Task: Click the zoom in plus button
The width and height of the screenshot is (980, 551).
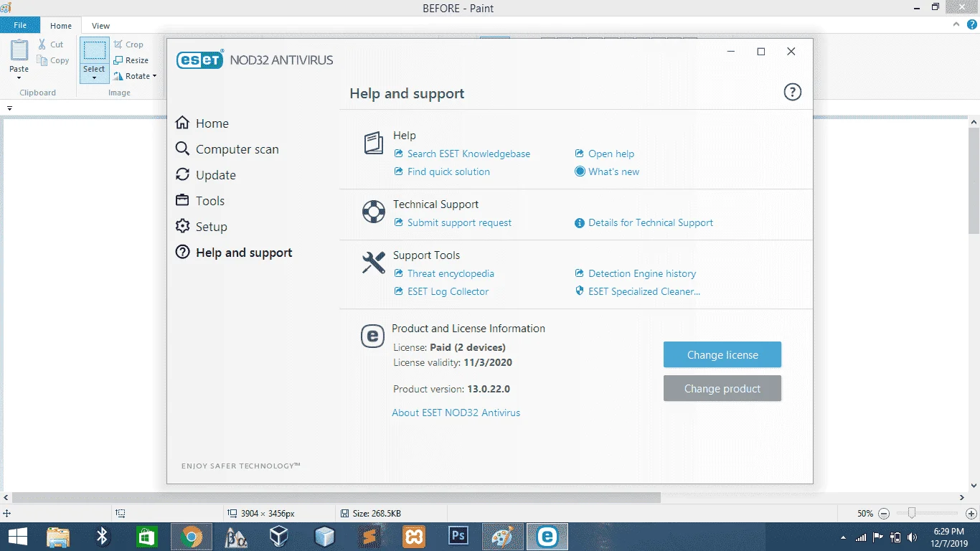Action: click(x=971, y=514)
